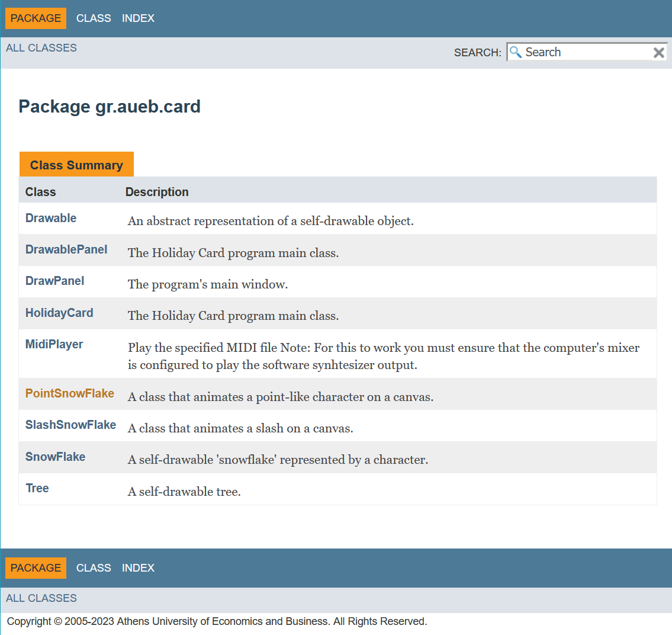
Task: Click the 'Description' column header
Action: click(x=157, y=192)
